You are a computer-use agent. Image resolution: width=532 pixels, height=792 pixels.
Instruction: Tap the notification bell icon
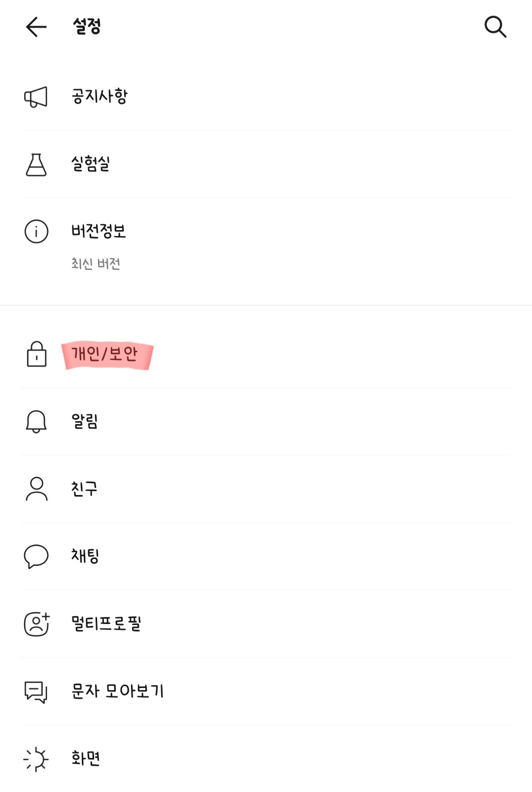pyautogui.click(x=36, y=422)
